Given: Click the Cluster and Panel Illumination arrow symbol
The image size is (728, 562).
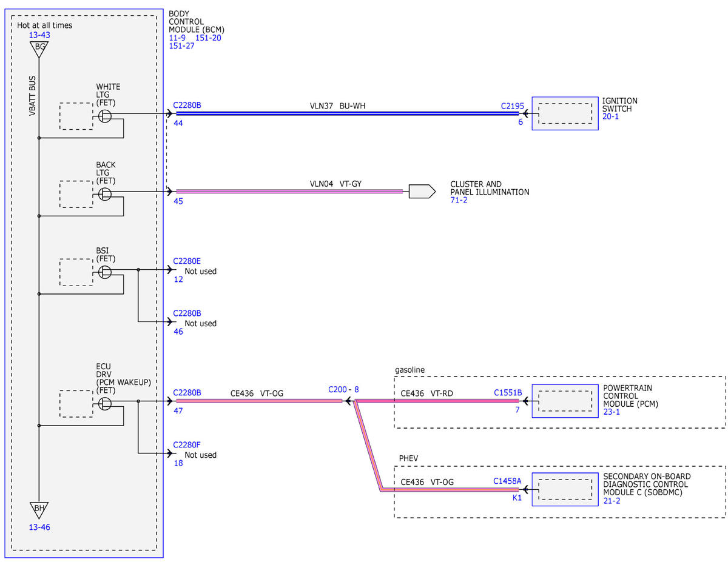Looking at the screenshot, I should click(422, 192).
